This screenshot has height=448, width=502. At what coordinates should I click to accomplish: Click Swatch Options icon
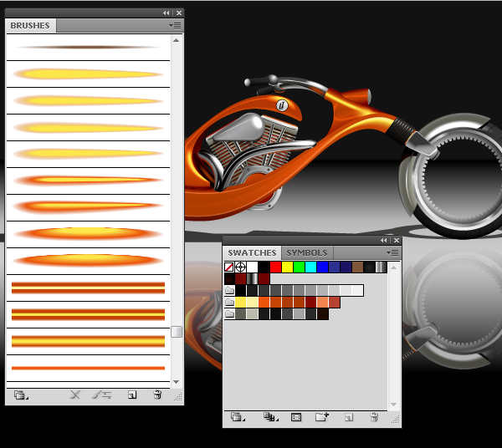tap(296, 416)
